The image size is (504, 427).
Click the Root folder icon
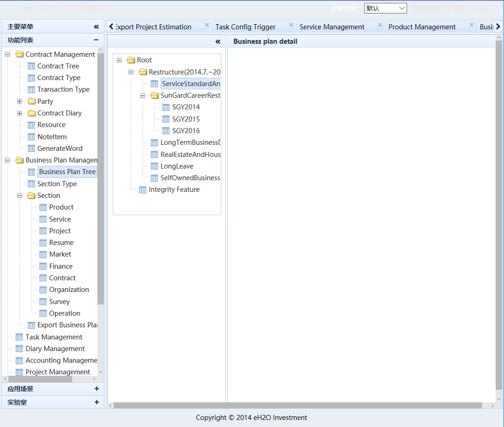coord(131,60)
